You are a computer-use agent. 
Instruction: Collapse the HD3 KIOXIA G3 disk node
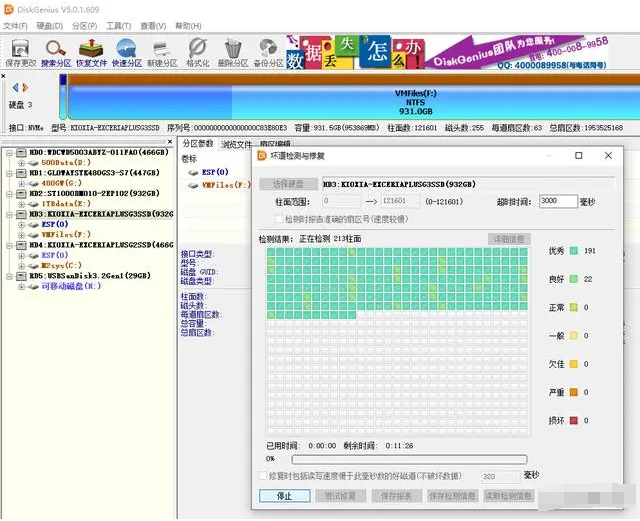(x=9, y=214)
